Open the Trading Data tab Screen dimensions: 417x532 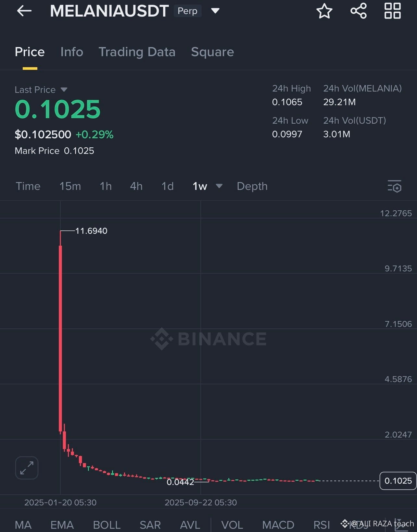click(137, 52)
